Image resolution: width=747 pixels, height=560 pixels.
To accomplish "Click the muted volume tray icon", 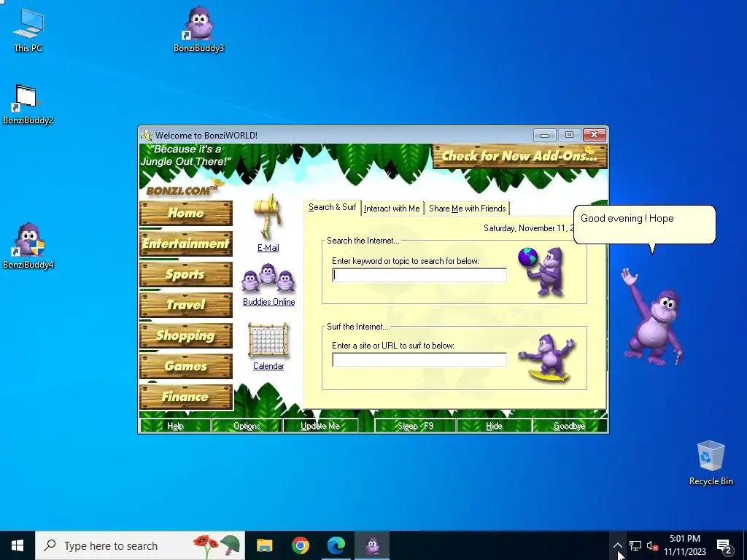I will tap(652, 545).
